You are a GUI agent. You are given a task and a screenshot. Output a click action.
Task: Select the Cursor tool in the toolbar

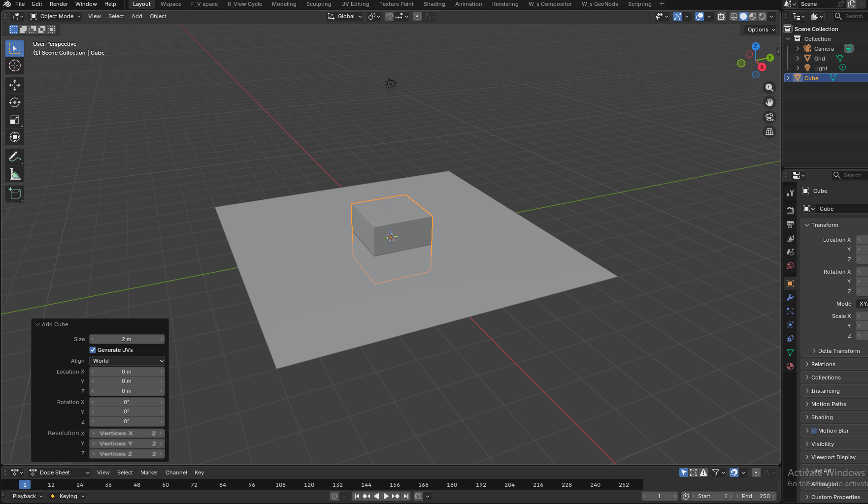pos(15,65)
